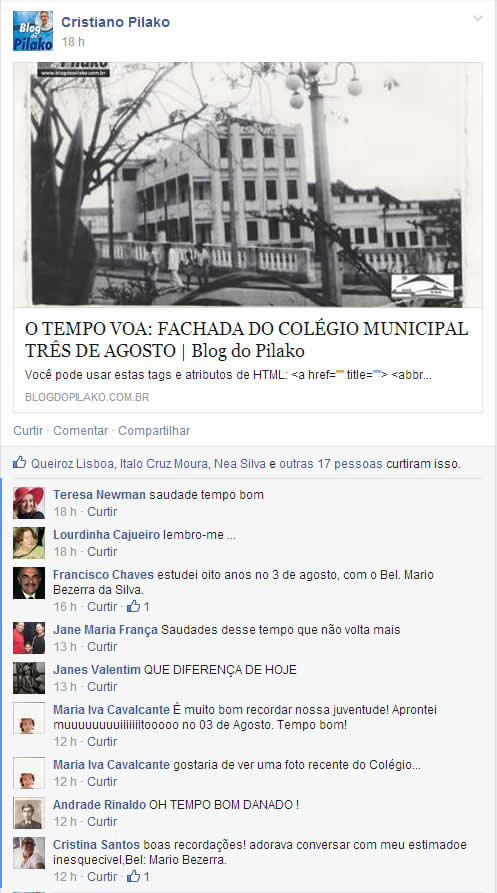
Task: Click thumbs-up like count on Francisco Chaves comment
Action: pyautogui.click(x=138, y=607)
